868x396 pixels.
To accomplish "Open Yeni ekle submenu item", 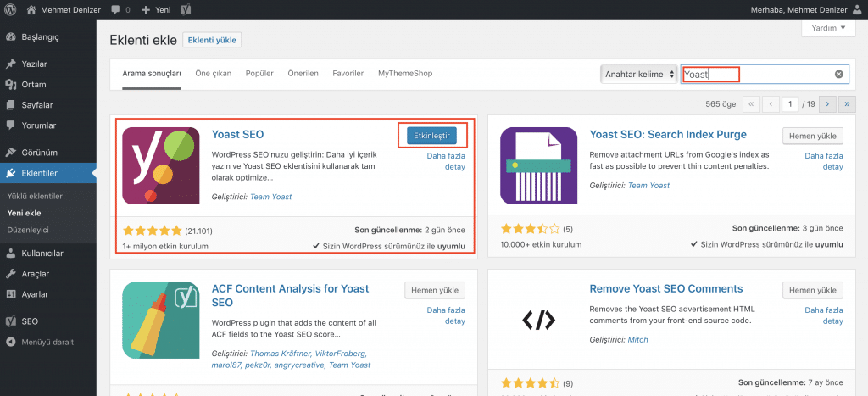I will 24,213.
